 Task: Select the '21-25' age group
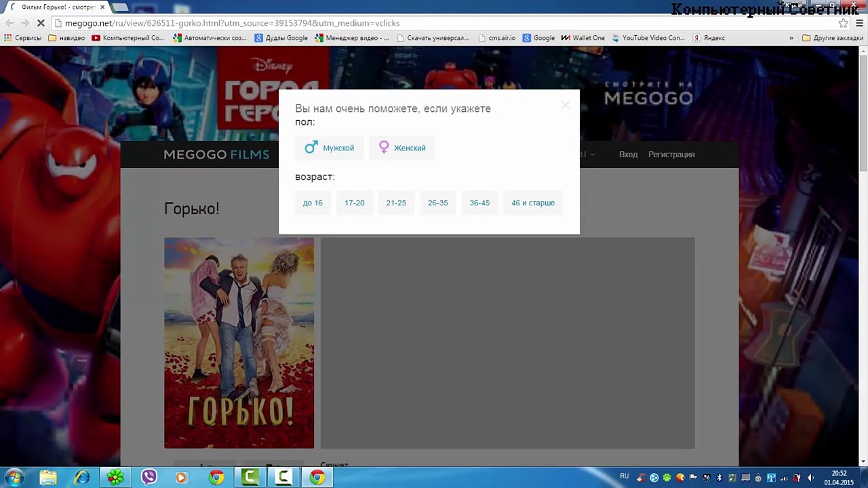(x=396, y=203)
